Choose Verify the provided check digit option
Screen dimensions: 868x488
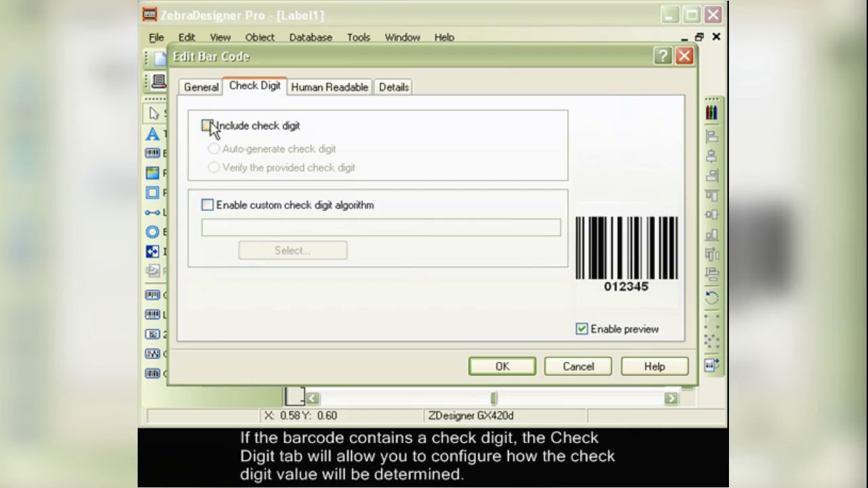214,167
